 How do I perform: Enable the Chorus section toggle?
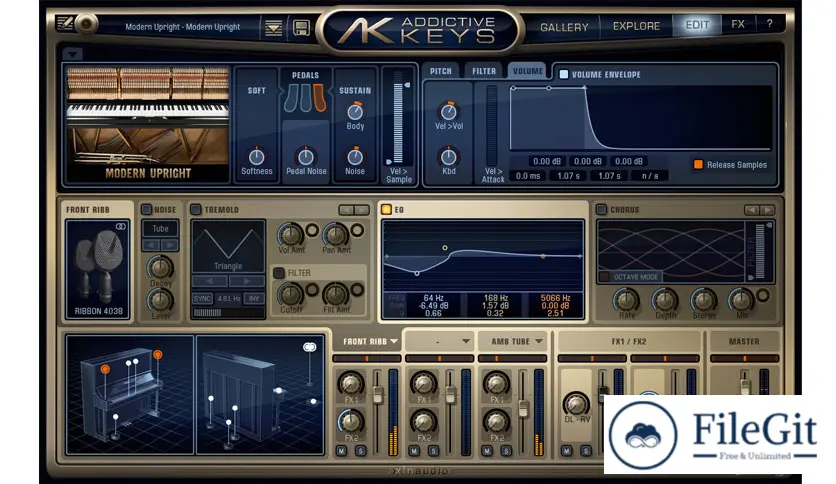pyautogui.click(x=601, y=209)
